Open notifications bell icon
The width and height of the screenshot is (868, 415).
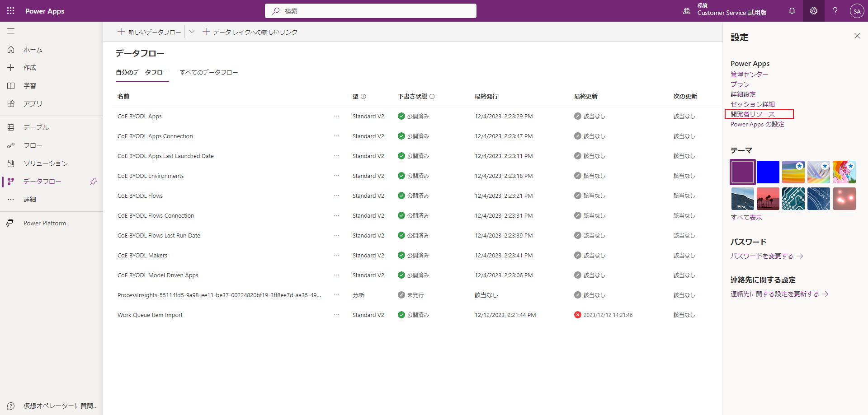(792, 11)
